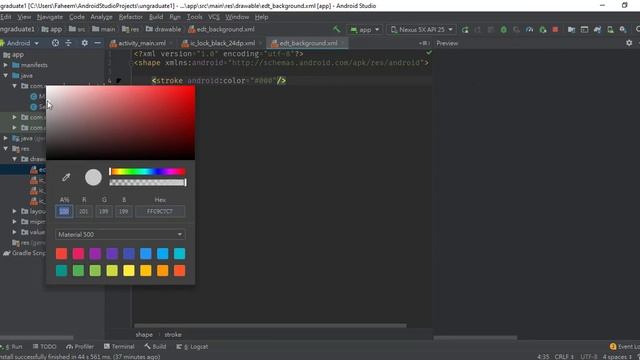
Task: Open the Build menu
Action: pyautogui.click(x=156, y=17)
